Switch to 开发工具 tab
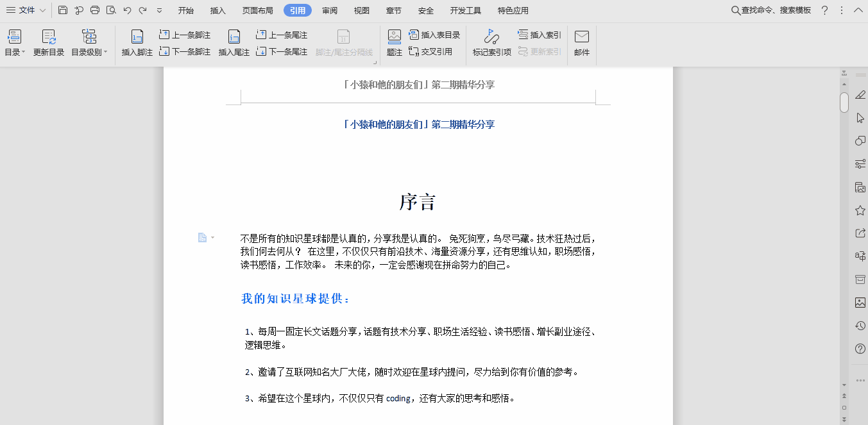Screen dimensions: 868x425 click(x=466, y=10)
